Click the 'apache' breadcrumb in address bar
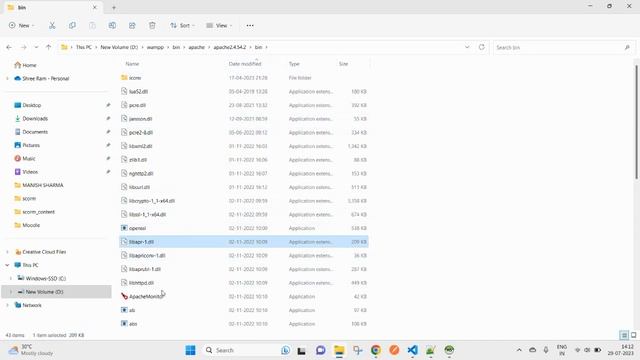 point(196,47)
